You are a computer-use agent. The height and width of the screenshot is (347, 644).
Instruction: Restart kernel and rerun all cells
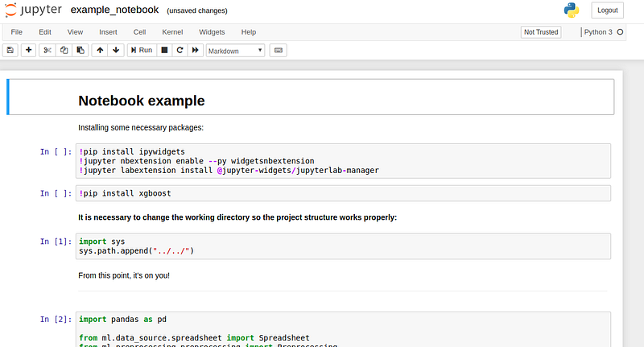(x=196, y=50)
